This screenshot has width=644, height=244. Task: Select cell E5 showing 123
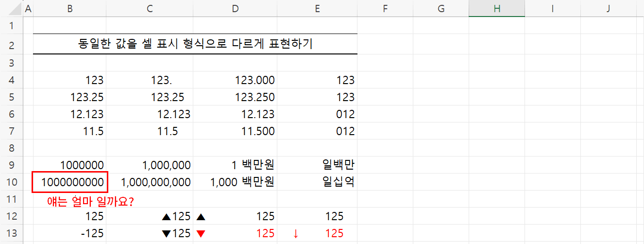coord(317,97)
